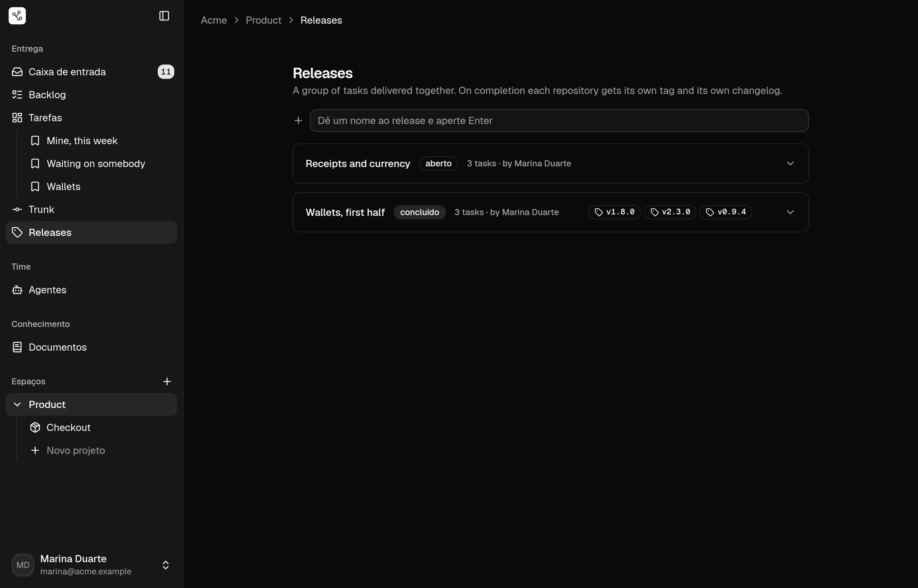Click the plus icon beside release name field
The height and width of the screenshot is (588, 918).
[298, 121]
